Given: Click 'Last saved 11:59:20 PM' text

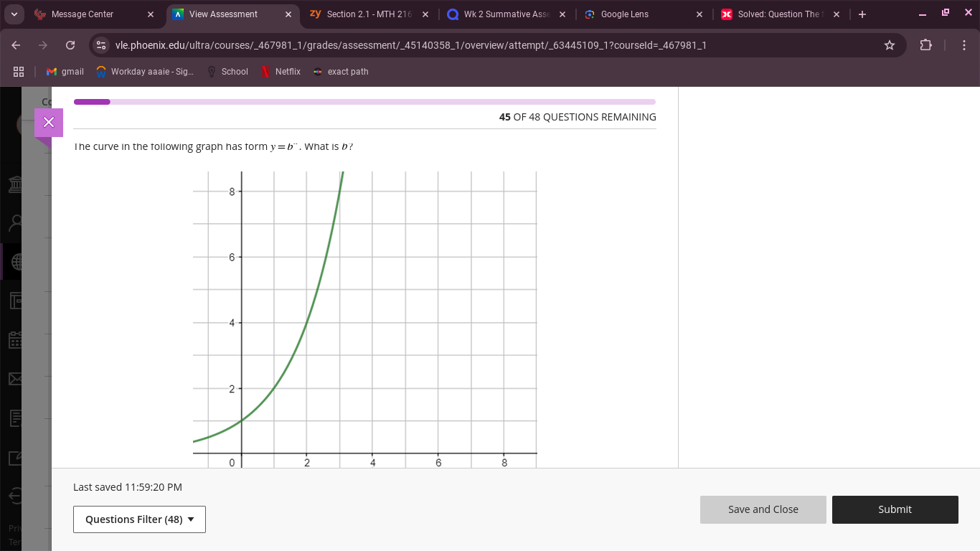Looking at the screenshot, I should [128, 487].
